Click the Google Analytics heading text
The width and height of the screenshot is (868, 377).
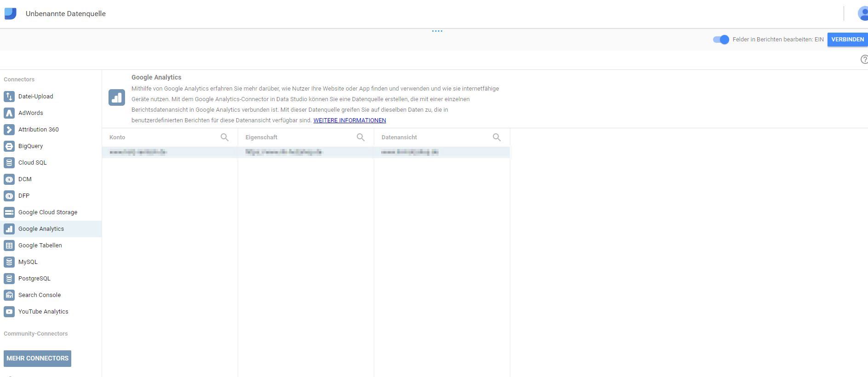point(156,77)
